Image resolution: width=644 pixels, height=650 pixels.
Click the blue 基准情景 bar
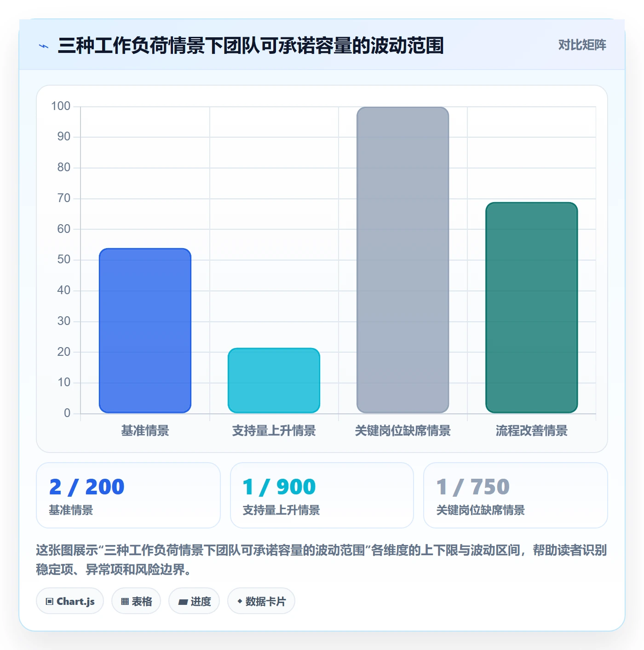pos(145,331)
